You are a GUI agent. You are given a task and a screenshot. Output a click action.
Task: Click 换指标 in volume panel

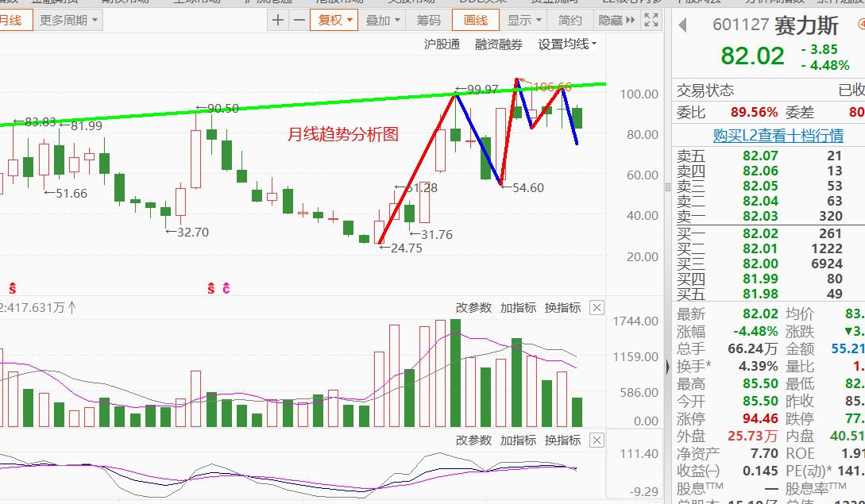(562, 308)
